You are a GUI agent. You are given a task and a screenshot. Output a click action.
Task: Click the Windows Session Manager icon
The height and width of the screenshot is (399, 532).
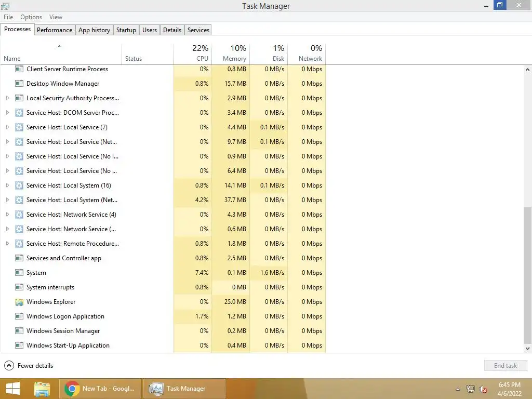(19, 331)
